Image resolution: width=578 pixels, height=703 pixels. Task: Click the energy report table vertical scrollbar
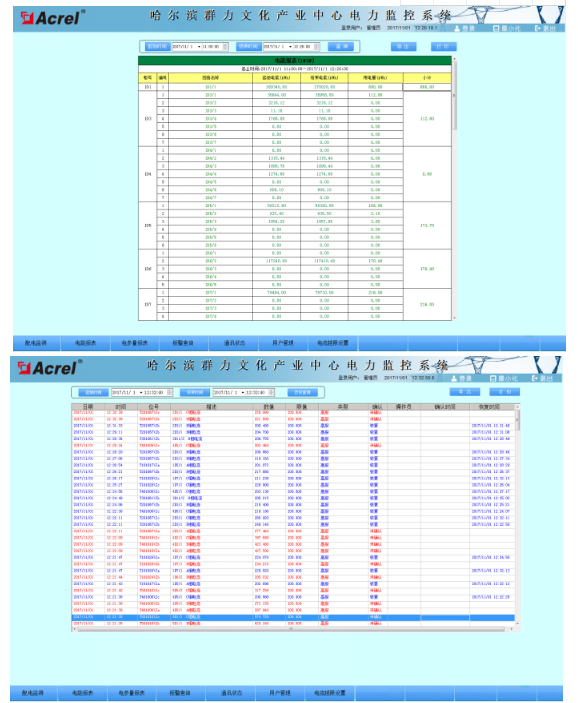[454, 188]
